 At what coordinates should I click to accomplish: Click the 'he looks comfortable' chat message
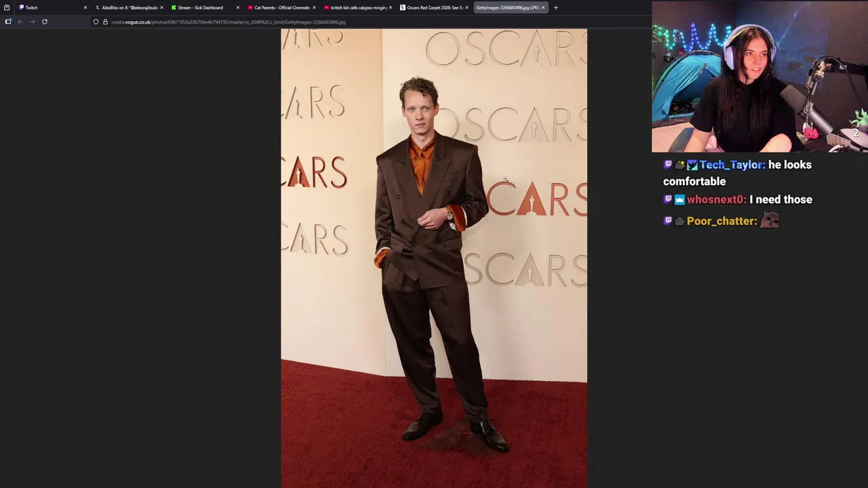click(737, 173)
